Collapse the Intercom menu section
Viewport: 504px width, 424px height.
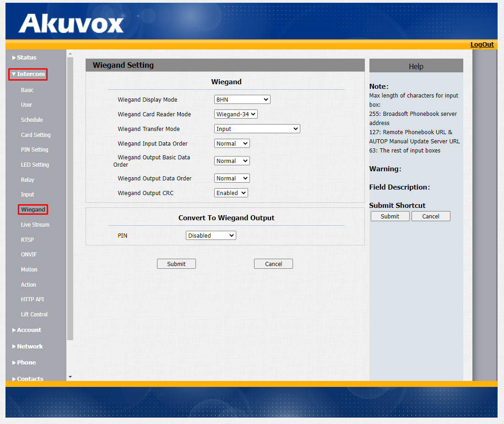pyautogui.click(x=28, y=74)
